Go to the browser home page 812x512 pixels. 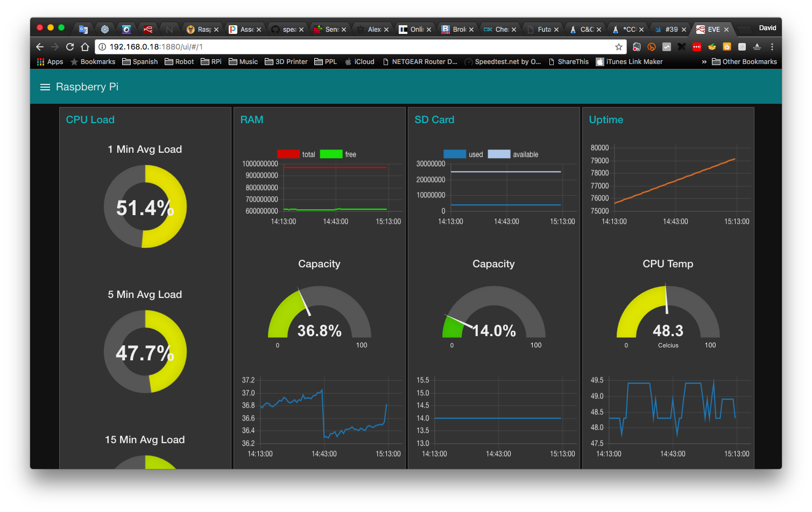click(x=85, y=47)
